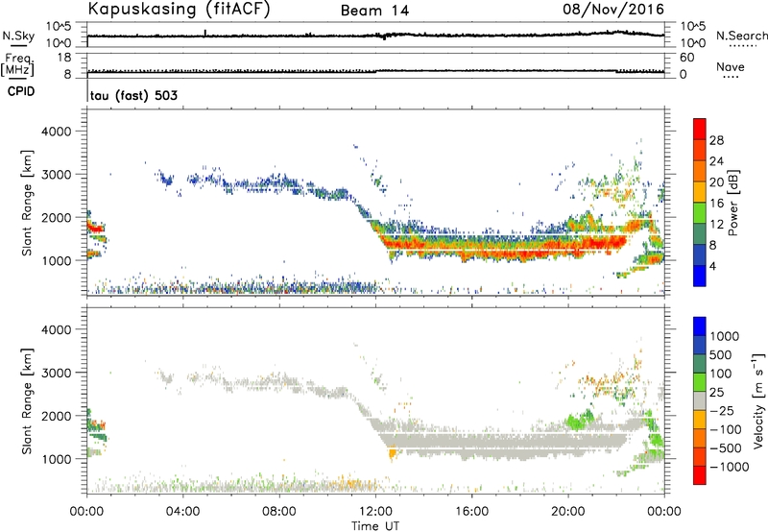The height and width of the screenshot is (532, 768).
Task: Click the '4000' tick on the power panel axis
Action: [x=56, y=132]
